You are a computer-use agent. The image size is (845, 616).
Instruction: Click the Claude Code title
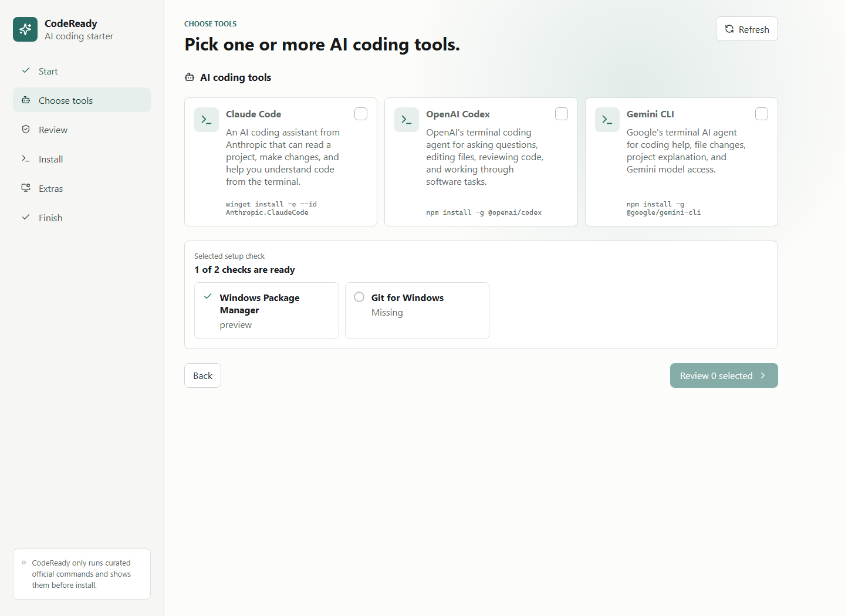(253, 114)
